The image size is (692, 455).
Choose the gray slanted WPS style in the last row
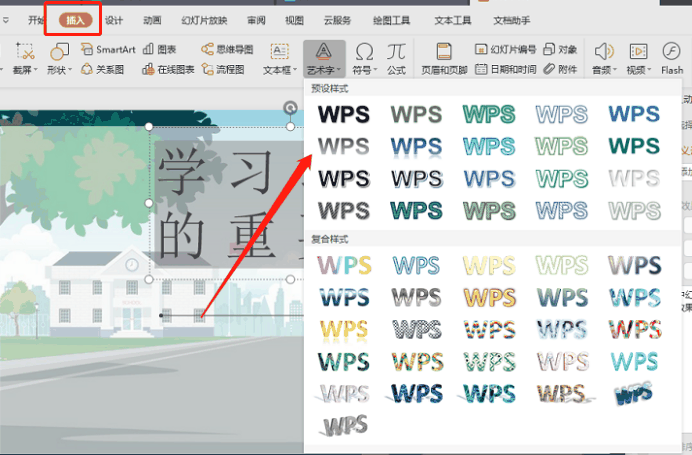[x=345, y=426]
